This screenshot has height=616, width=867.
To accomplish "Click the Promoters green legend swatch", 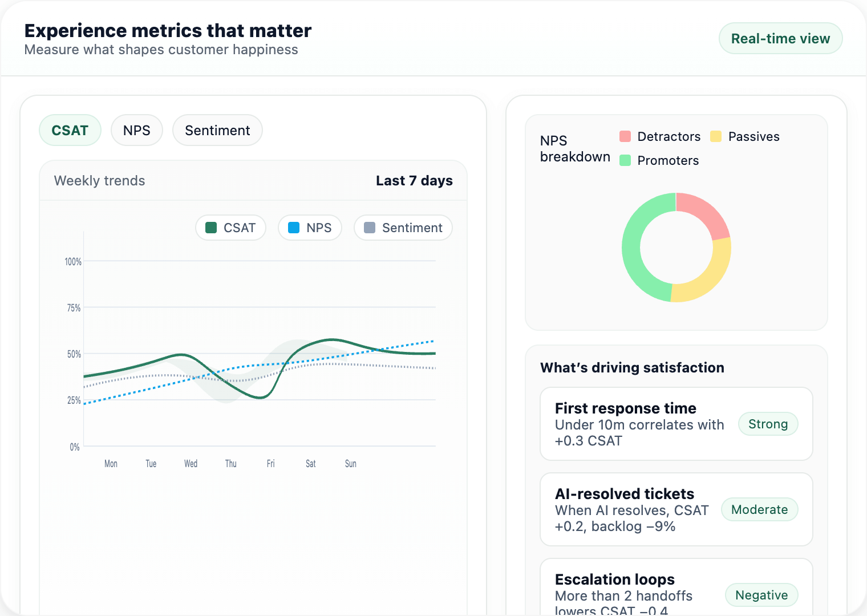I will [625, 160].
